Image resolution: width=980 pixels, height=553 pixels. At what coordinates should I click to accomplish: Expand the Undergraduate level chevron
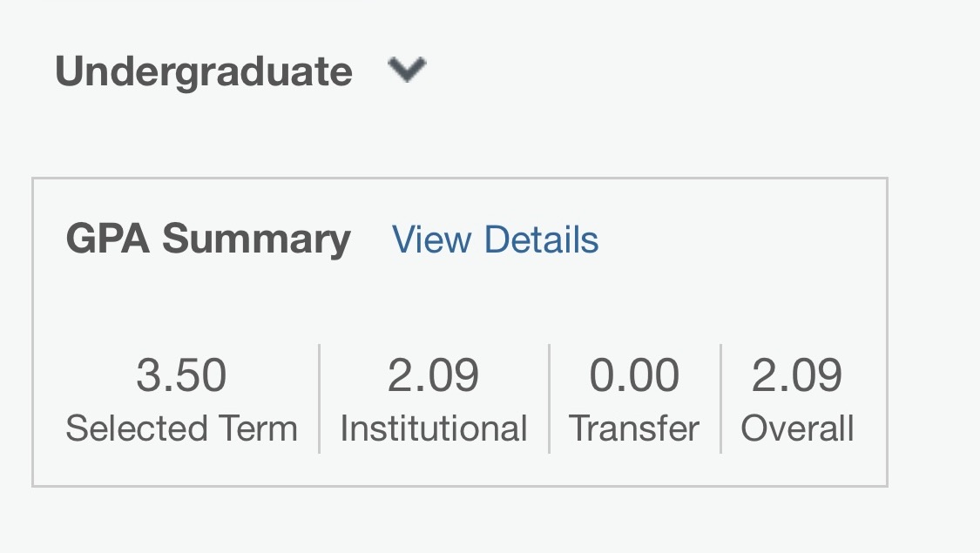(407, 70)
